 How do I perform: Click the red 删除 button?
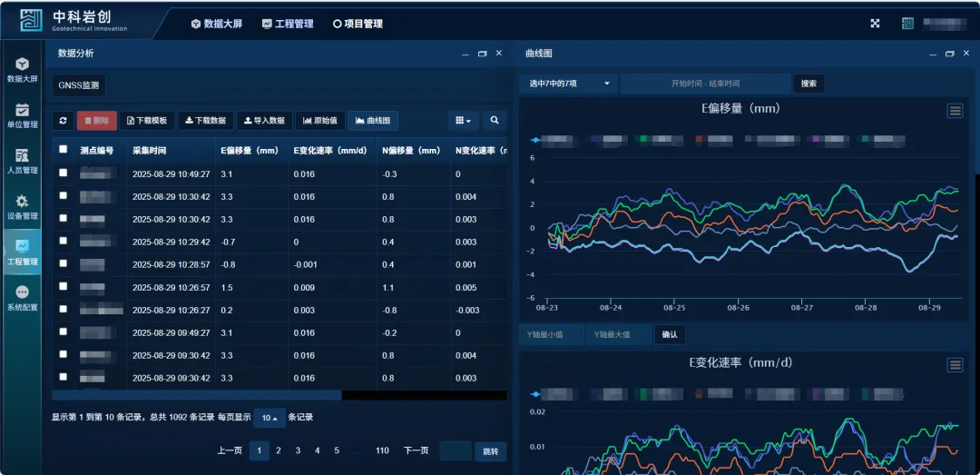[x=97, y=121]
